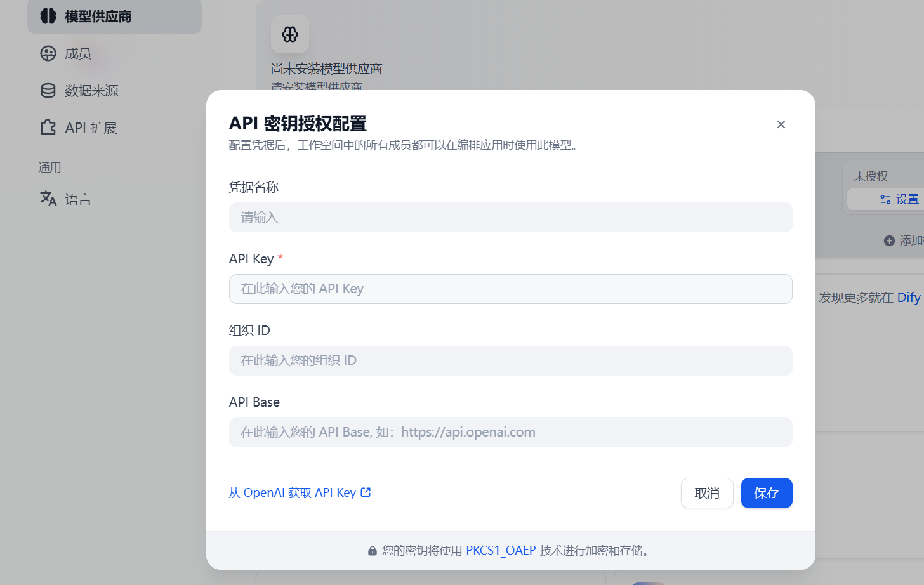This screenshot has height=585, width=924.
Task: Click the API 扩展 icon
Action: tap(48, 127)
